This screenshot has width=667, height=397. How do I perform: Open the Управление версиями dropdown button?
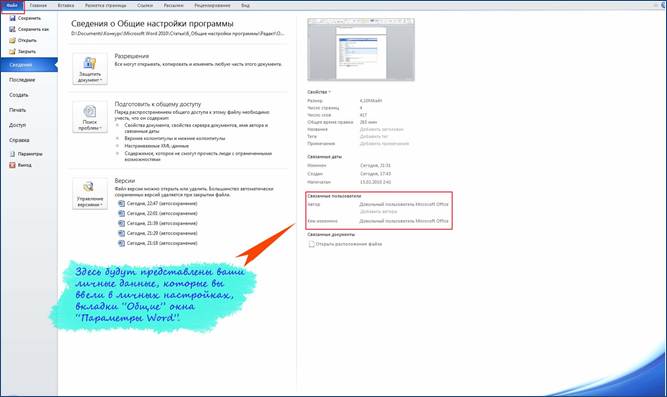pos(90,194)
